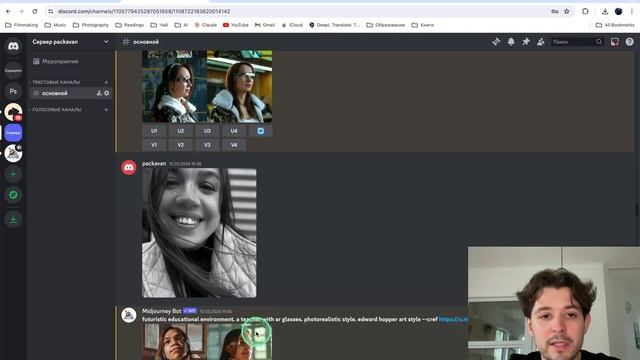This screenshot has width=640, height=360.
Task: Open browser extensions puzzle icon
Action: coord(585,11)
